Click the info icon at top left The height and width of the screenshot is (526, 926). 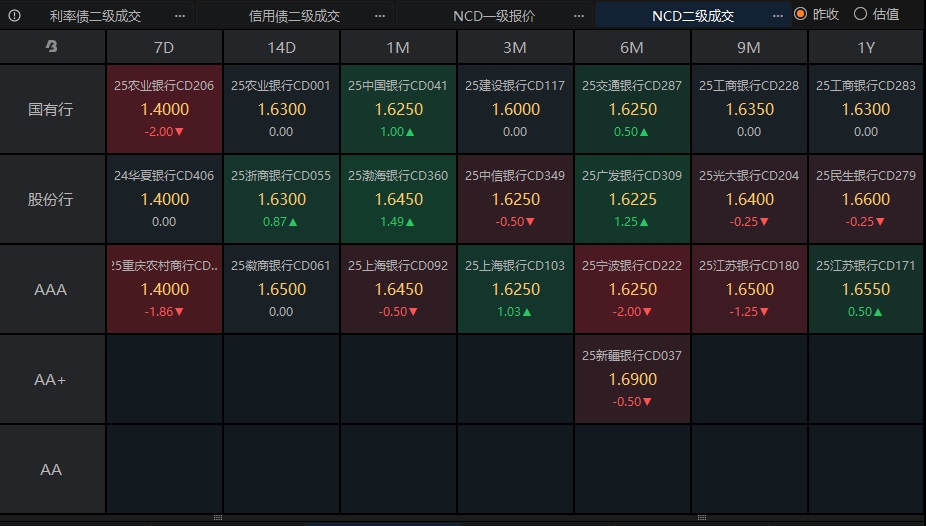pos(14,15)
